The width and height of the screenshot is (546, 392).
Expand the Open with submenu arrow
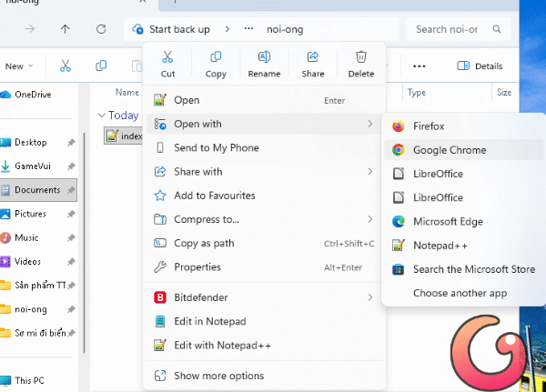pyautogui.click(x=369, y=124)
